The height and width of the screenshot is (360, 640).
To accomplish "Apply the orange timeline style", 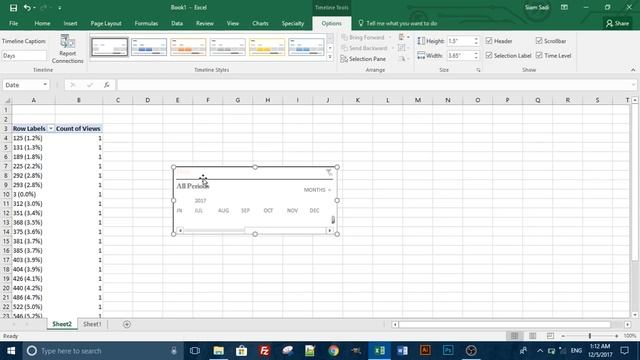I will [188, 47].
